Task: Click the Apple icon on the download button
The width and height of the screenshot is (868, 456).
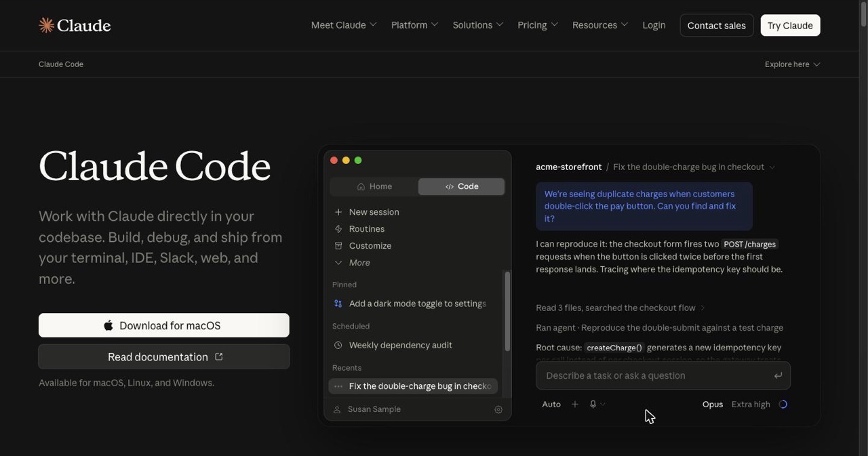Action: tap(108, 326)
